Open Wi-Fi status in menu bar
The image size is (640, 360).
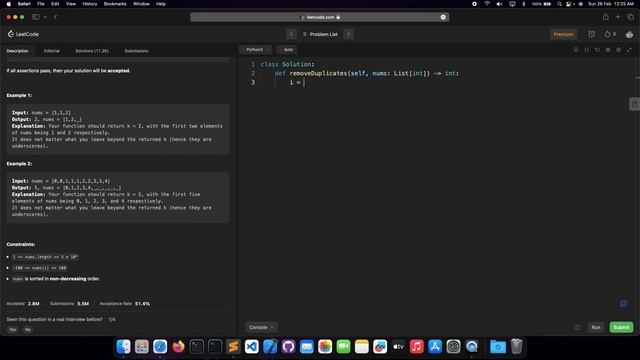pos(487,4)
